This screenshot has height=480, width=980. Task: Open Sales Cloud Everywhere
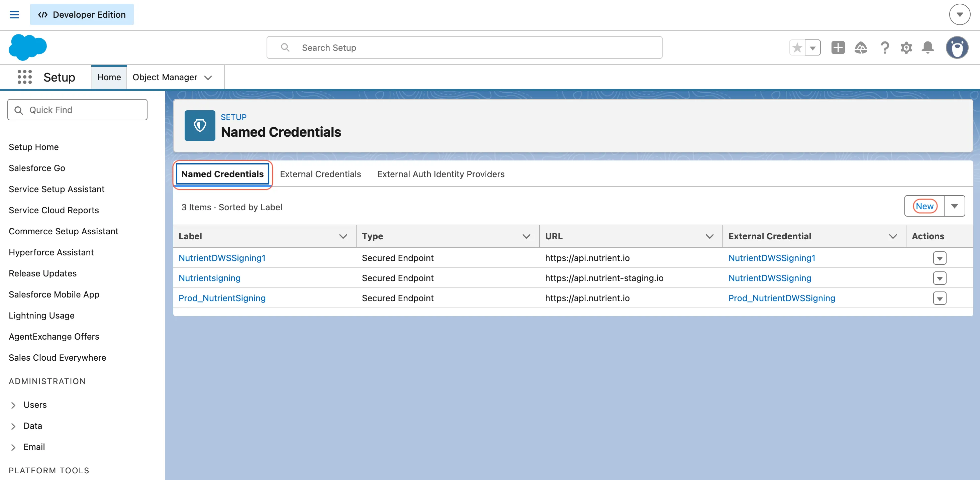coord(58,358)
